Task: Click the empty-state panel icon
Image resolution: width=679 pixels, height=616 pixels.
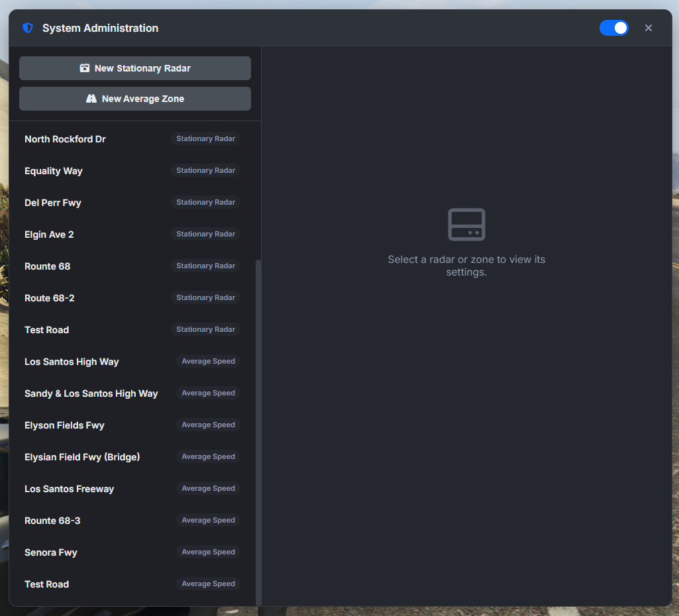Action: click(466, 225)
